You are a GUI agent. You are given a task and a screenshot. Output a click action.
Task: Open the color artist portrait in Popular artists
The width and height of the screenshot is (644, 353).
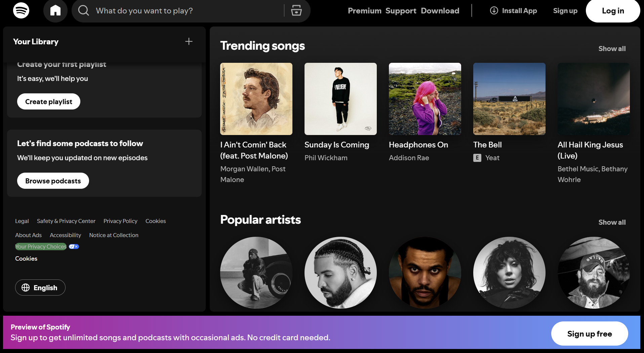(x=425, y=273)
